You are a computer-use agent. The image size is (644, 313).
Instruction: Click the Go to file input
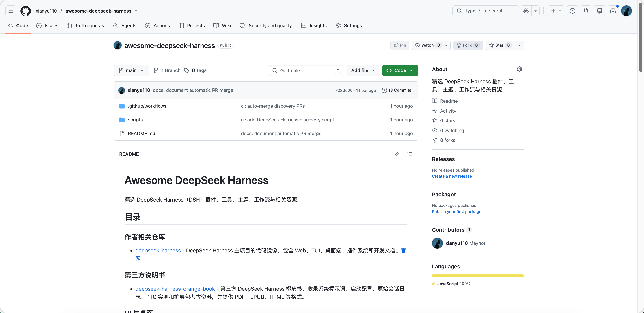pos(306,71)
